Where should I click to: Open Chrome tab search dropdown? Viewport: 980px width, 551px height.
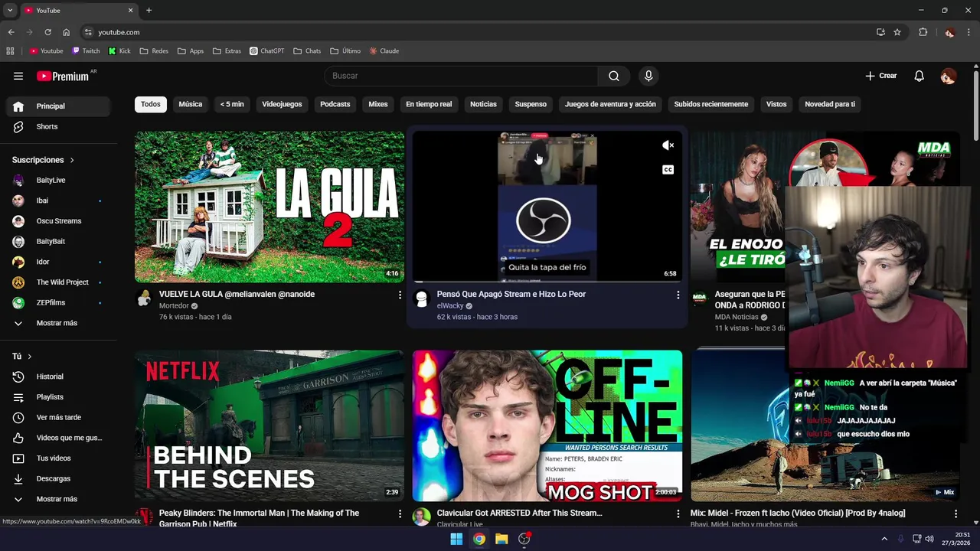point(10,10)
